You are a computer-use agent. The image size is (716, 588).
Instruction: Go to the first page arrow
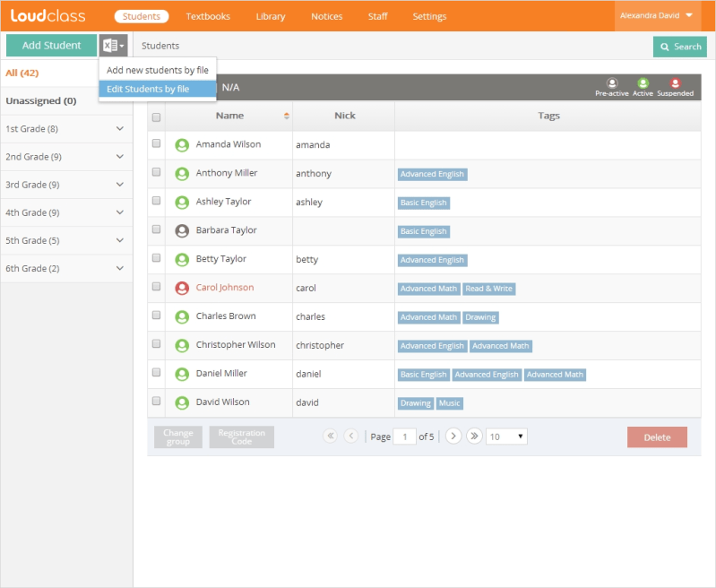tap(330, 436)
